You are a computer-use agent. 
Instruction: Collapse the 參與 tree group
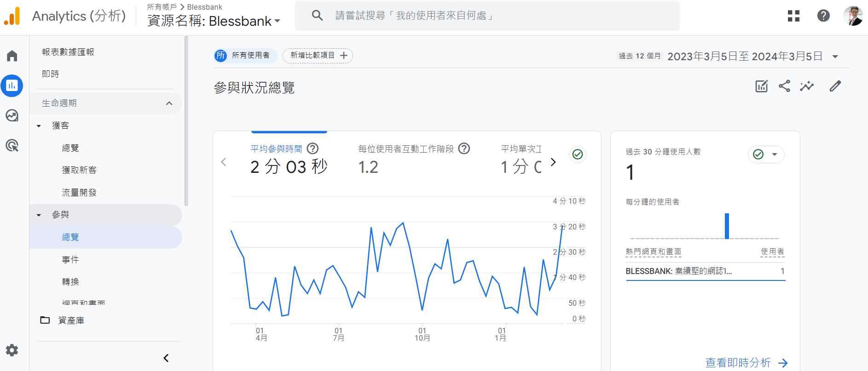click(x=39, y=215)
